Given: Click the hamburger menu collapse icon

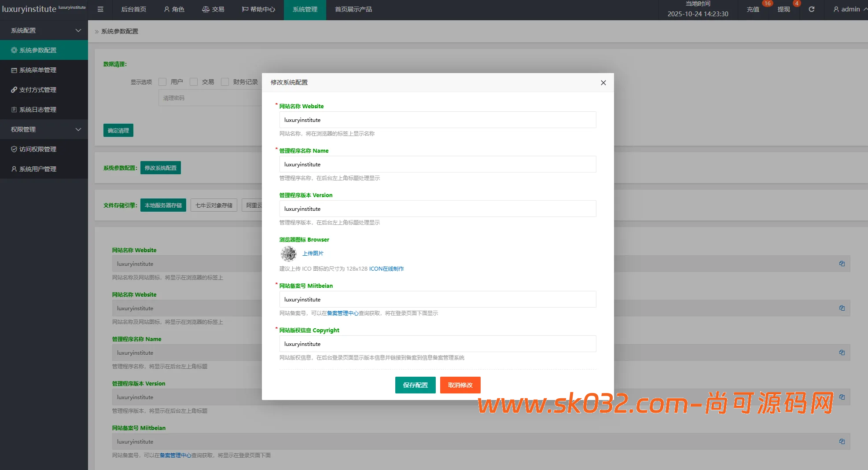Looking at the screenshot, I should coord(100,9).
